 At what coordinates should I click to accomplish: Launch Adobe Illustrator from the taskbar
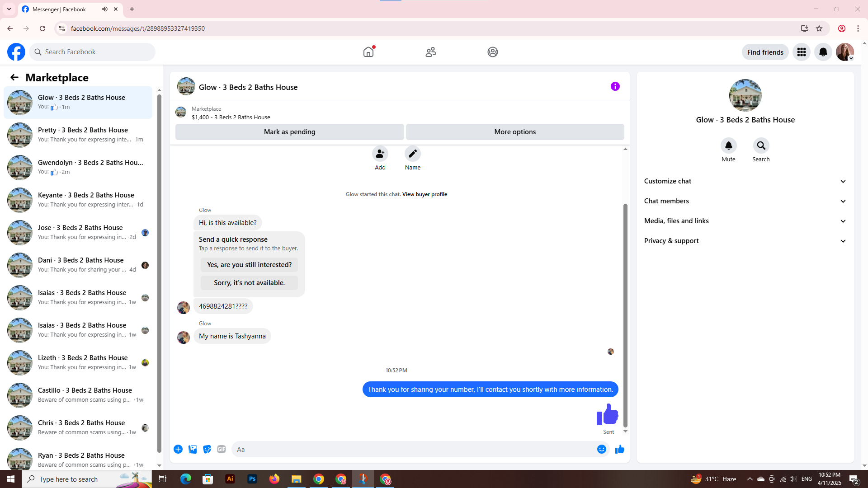click(230, 479)
